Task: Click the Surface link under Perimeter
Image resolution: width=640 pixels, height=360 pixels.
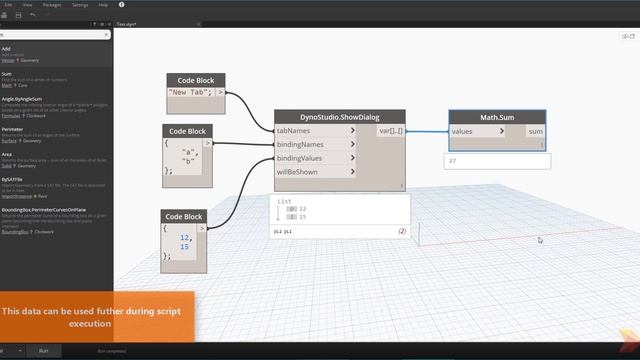Action: coord(9,141)
